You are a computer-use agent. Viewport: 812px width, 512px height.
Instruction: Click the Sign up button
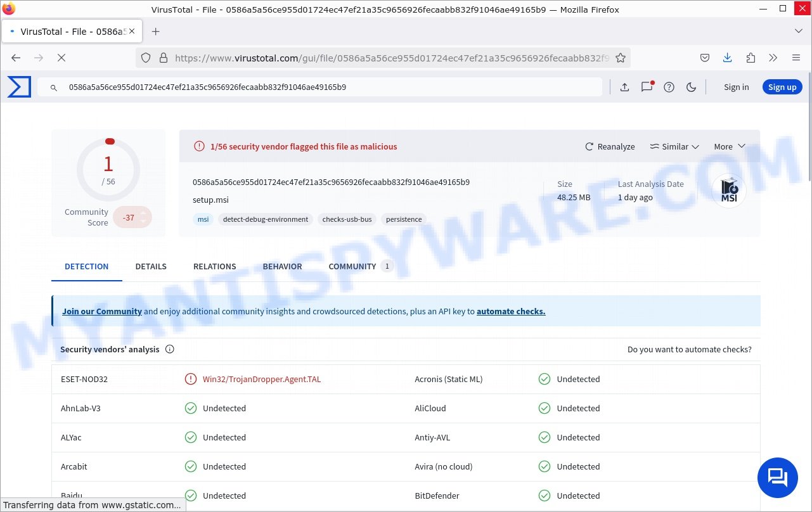782,87
